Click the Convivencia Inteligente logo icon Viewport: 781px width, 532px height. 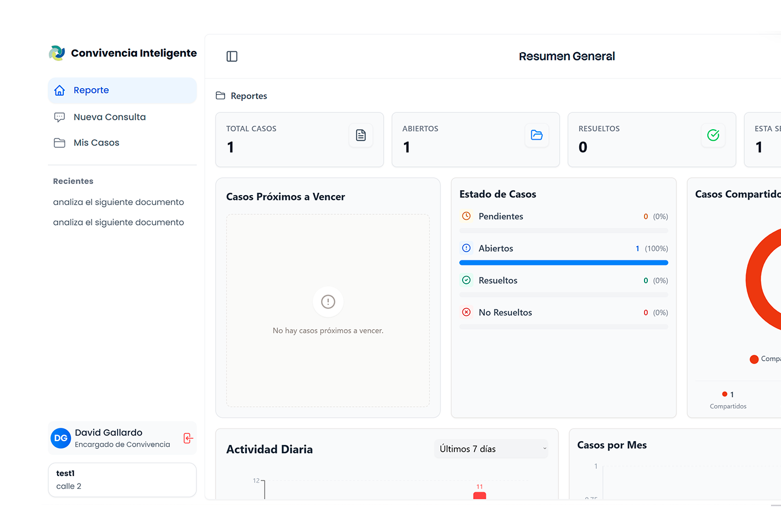click(x=57, y=53)
